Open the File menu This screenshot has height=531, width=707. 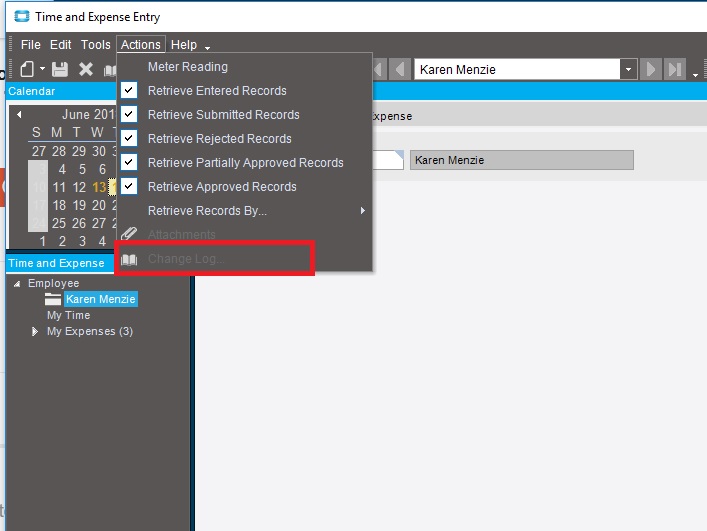tap(31, 45)
